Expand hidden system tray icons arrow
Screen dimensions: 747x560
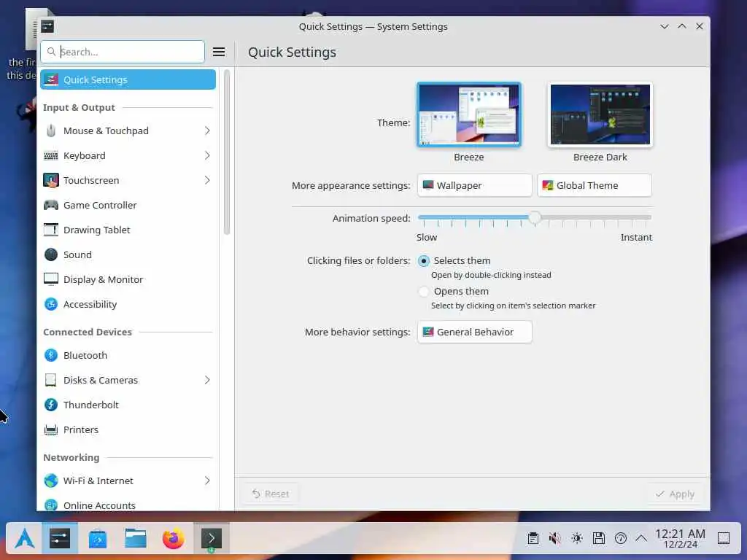pyautogui.click(x=642, y=539)
